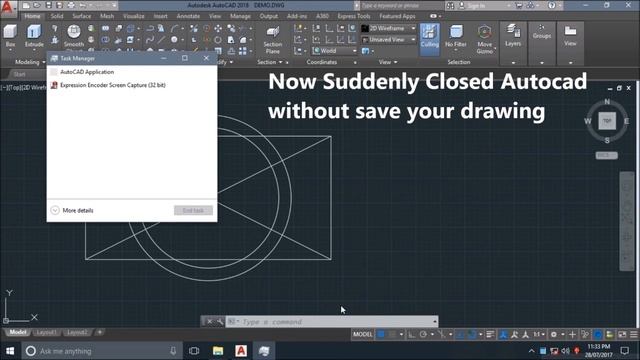
Task: Click the Autodesk App Store cart icon
Action: click(x=519, y=5)
